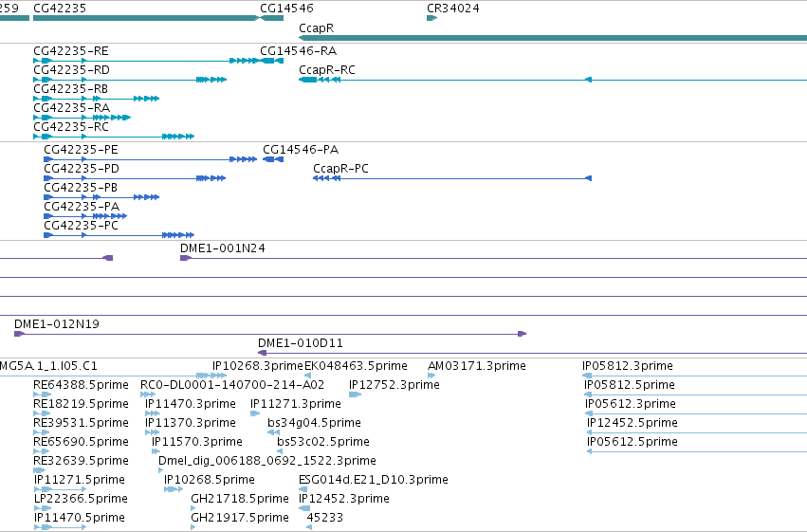
Task: Select protein CG42235-PB
Action: (x=101, y=197)
